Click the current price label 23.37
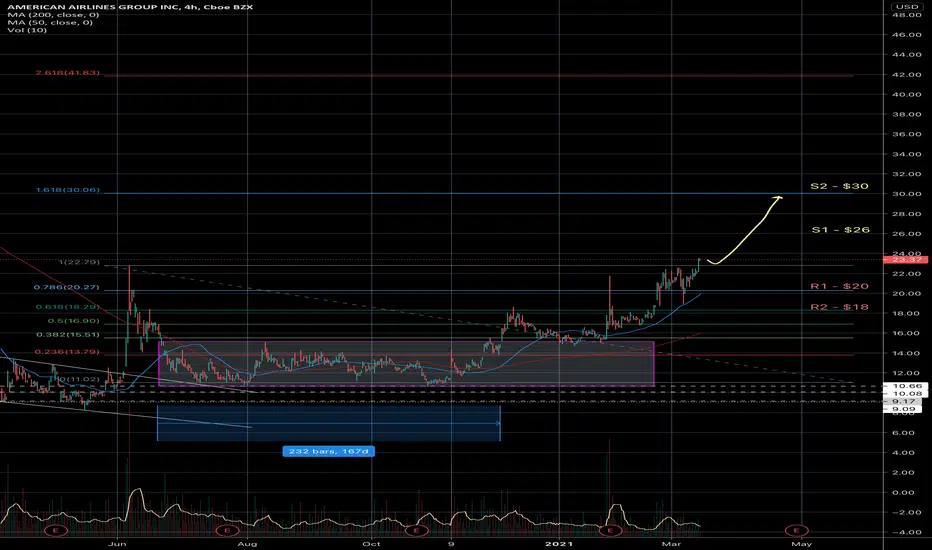Screen dimensions: 932x550 907,259
